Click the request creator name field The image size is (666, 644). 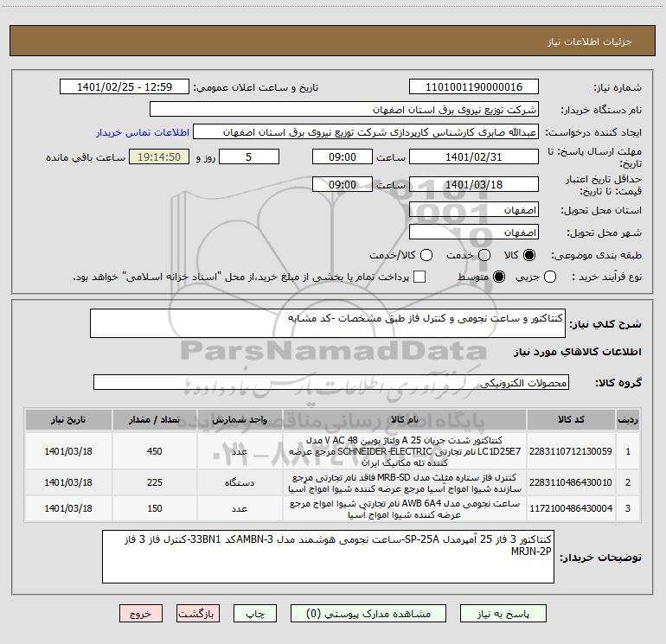click(x=366, y=131)
